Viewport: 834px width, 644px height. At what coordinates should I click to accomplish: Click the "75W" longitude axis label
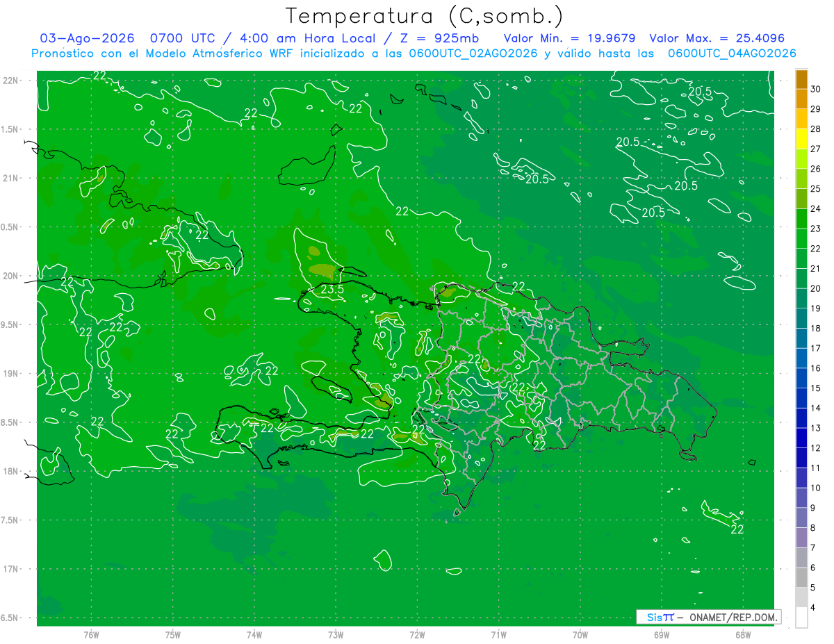point(173,635)
